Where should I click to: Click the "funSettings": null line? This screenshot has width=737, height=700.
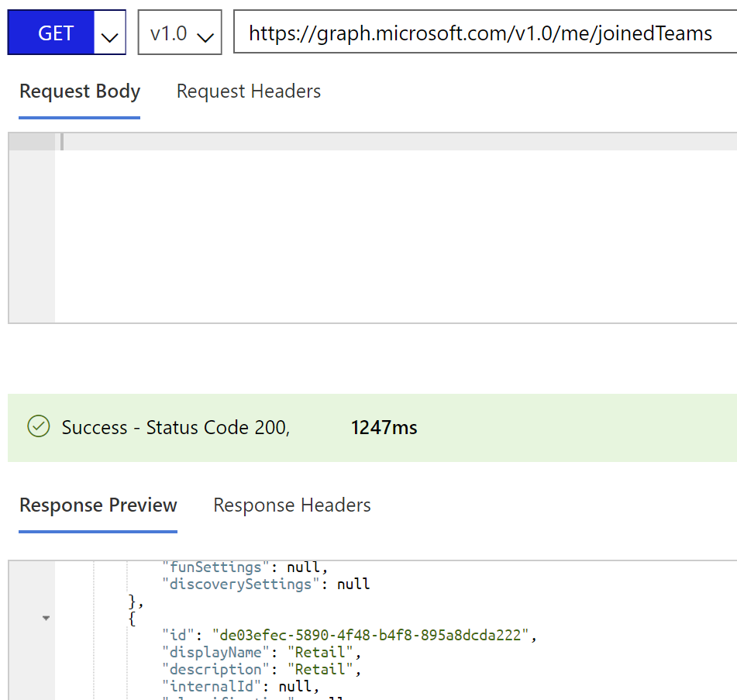(245, 567)
